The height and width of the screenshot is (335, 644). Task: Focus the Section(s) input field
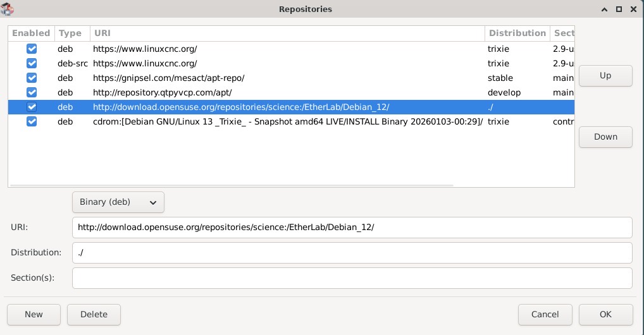coord(352,278)
